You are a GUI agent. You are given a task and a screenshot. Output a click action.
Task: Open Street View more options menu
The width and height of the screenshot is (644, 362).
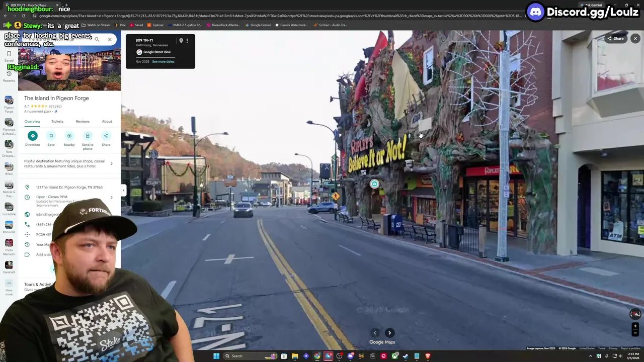(x=187, y=41)
